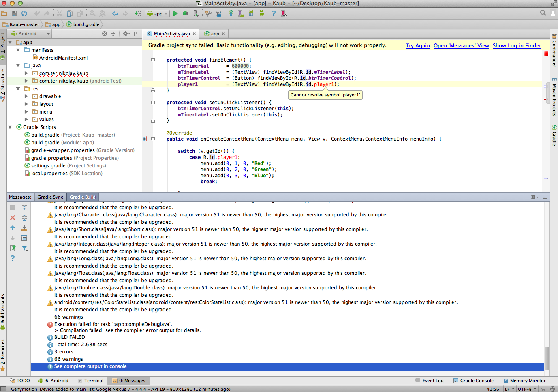Toggle the Maven Projects side panel
Screen dimensions: 558x392
tap(554, 96)
